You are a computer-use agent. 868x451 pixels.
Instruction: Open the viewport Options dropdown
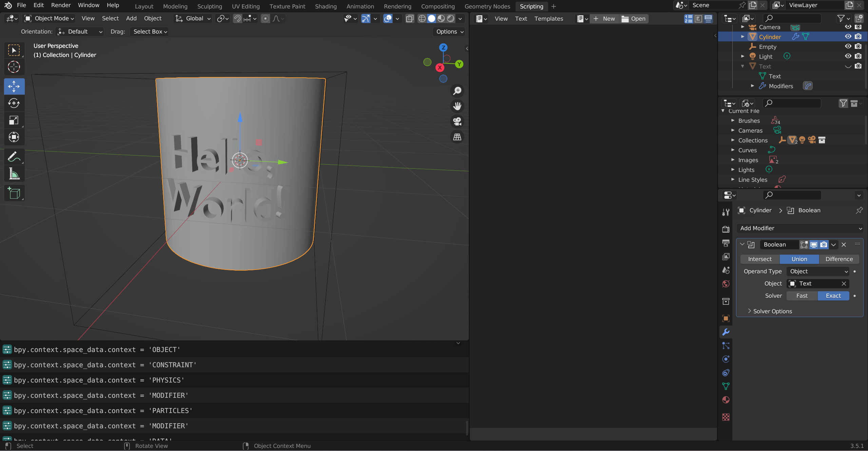click(x=449, y=32)
